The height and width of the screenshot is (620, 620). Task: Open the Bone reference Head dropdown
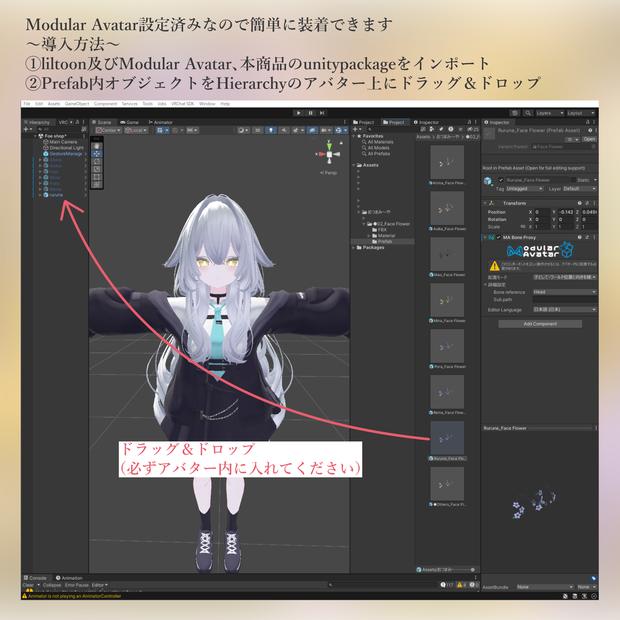[564, 292]
